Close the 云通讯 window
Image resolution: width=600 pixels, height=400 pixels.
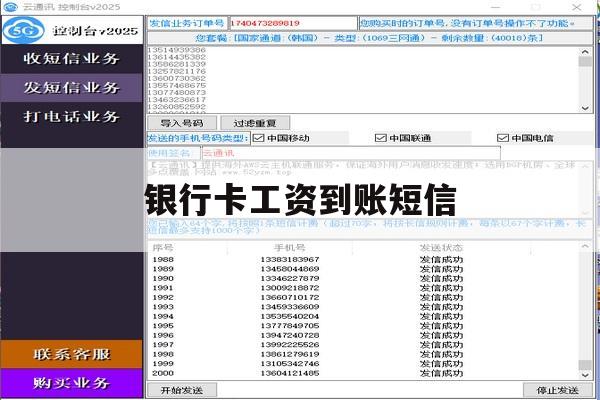pos(577,7)
